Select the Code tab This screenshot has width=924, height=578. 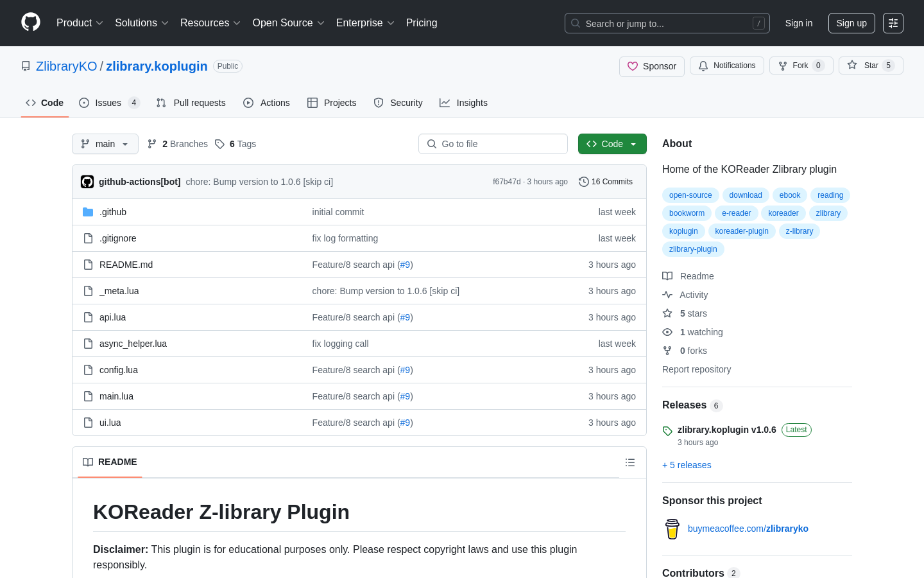[x=45, y=103]
